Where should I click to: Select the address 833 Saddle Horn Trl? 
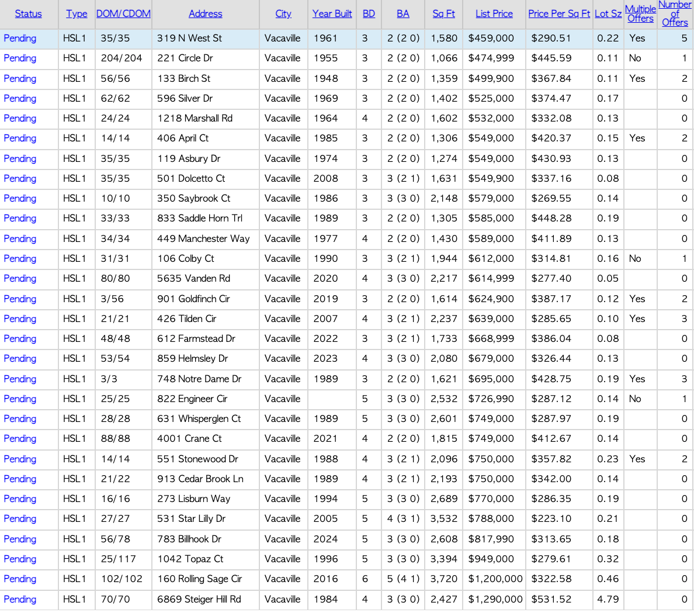point(200,219)
